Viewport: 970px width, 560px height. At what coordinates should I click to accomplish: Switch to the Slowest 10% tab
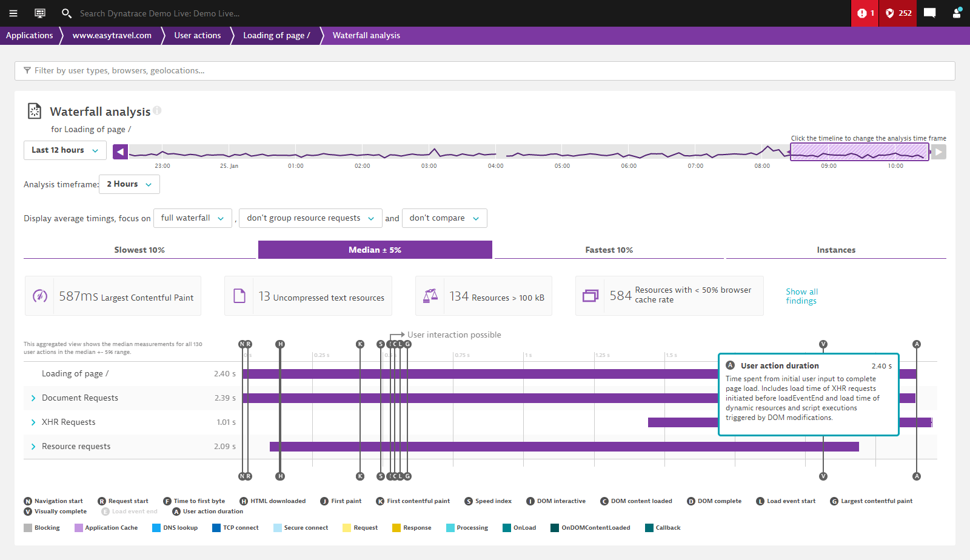pos(139,250)
